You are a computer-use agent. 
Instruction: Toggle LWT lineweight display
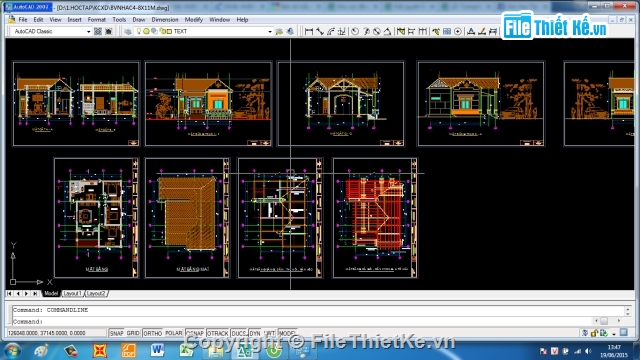click(x=269, y=333)
